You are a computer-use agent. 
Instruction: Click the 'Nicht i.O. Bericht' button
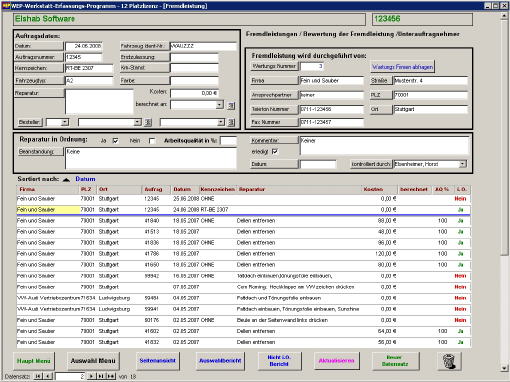pos(279,361)
